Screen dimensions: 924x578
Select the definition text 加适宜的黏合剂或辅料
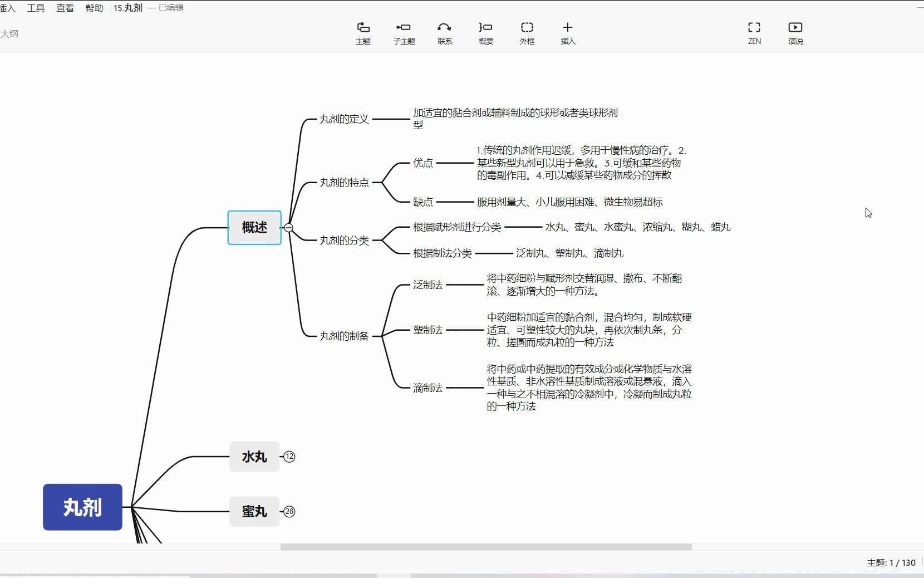tap(515, 119)
